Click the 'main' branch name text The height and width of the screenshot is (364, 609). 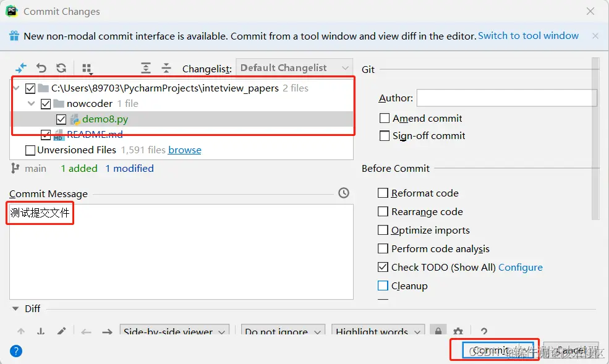[35, 169]
